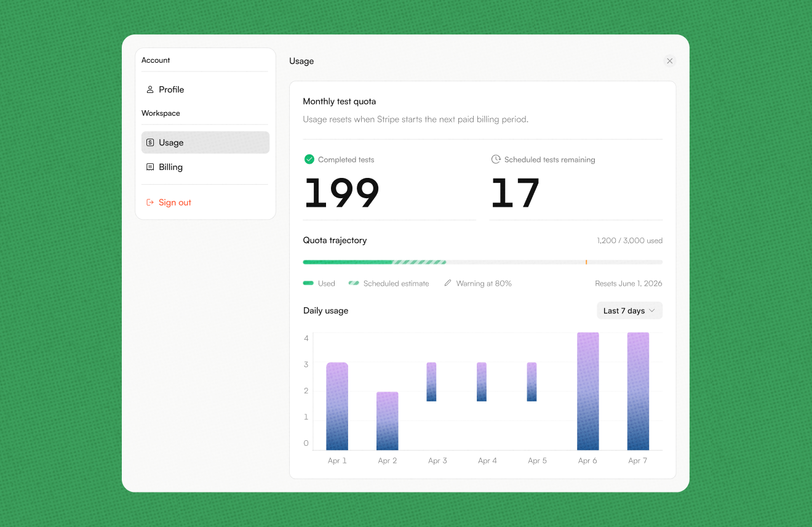Click the Usage dollar icon in sidebar
812x527 pixels.
(150, 142)
